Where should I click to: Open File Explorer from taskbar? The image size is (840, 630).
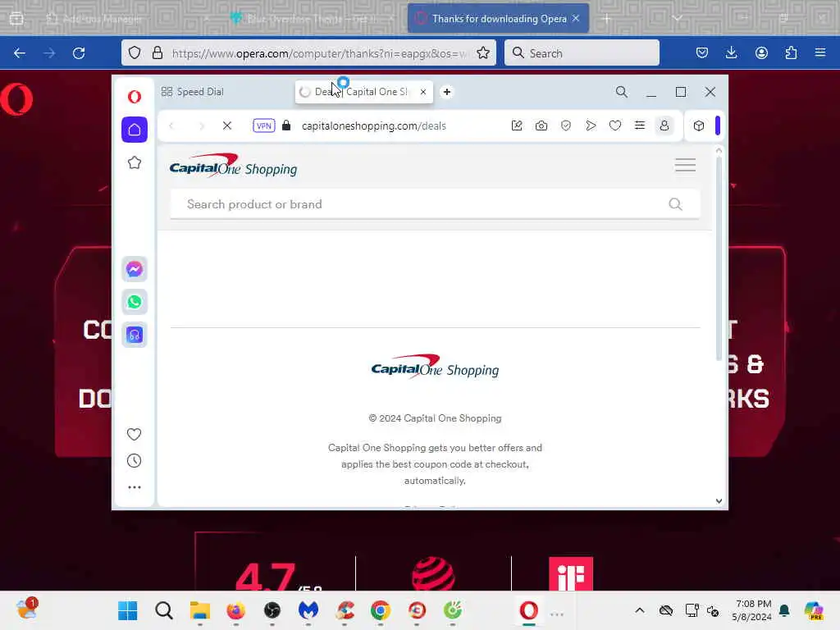200,610
